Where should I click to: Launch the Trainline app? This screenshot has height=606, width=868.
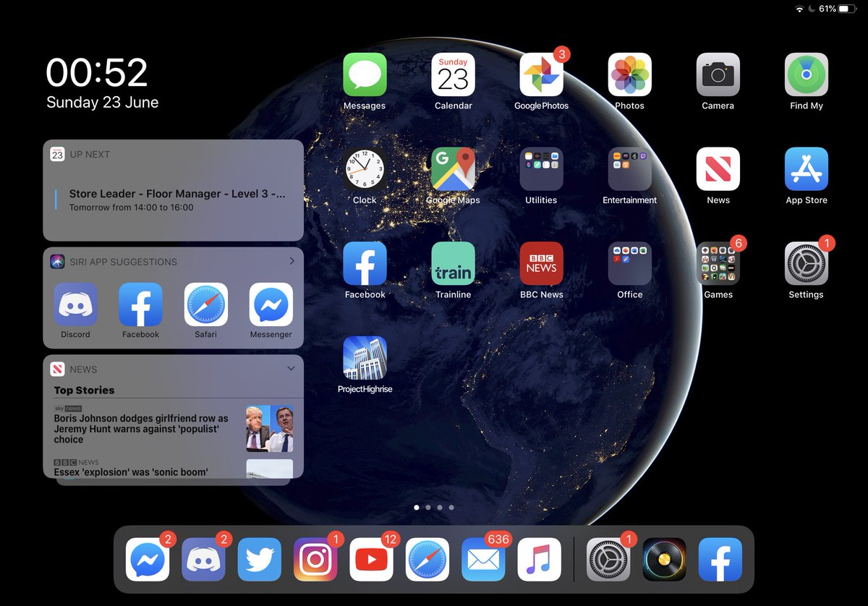[x=453, y=264]
